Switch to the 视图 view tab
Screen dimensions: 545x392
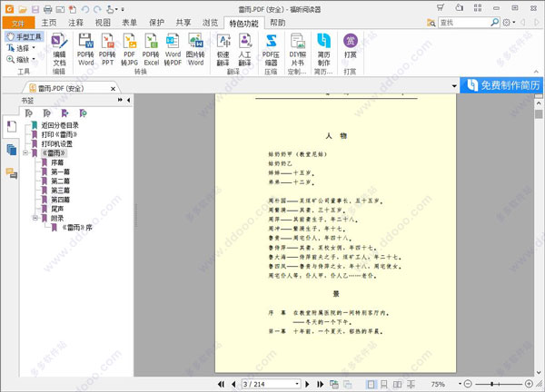103,23
